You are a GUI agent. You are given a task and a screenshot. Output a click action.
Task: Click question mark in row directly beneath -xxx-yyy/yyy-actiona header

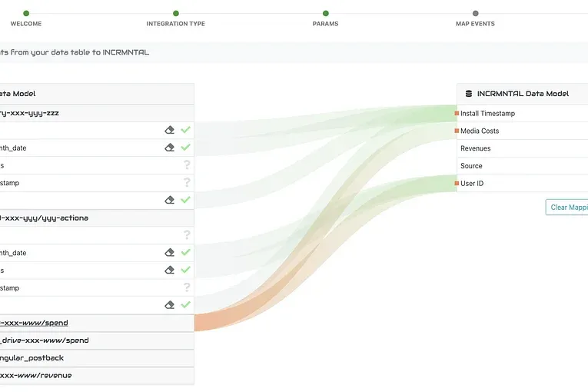187,235
